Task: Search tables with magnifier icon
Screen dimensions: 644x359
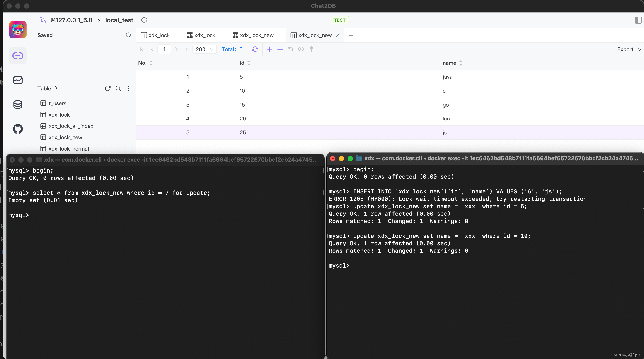Action: pyautogui.click(x=118, y=88)
